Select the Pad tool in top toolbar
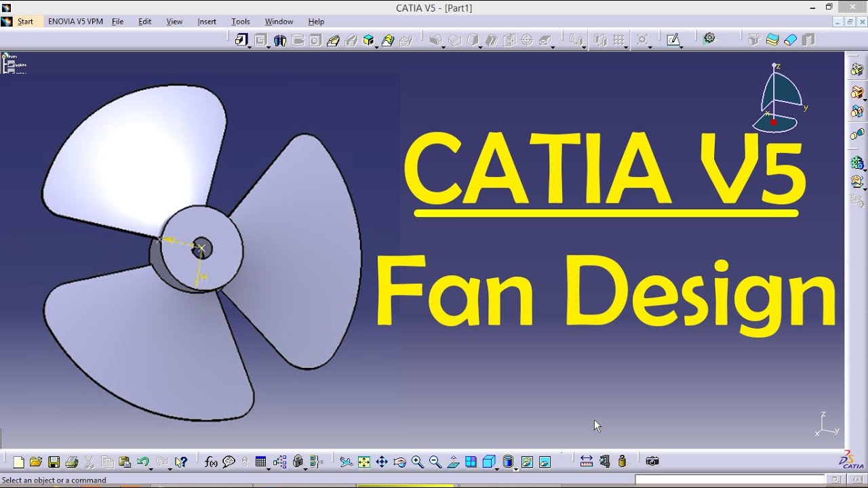Image resolution: width=868 pixels, height=488 pixels. tap(242, 40)
